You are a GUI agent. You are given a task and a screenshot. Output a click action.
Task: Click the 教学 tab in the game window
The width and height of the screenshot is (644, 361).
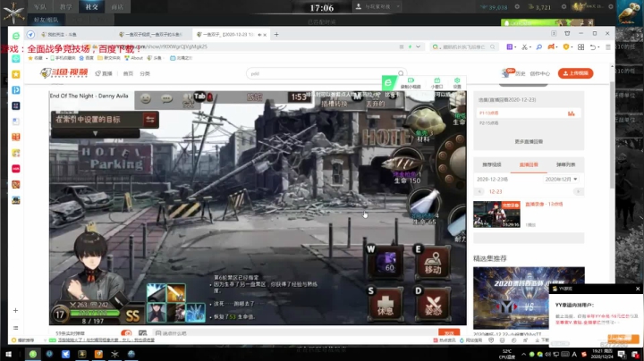[65, 7]
